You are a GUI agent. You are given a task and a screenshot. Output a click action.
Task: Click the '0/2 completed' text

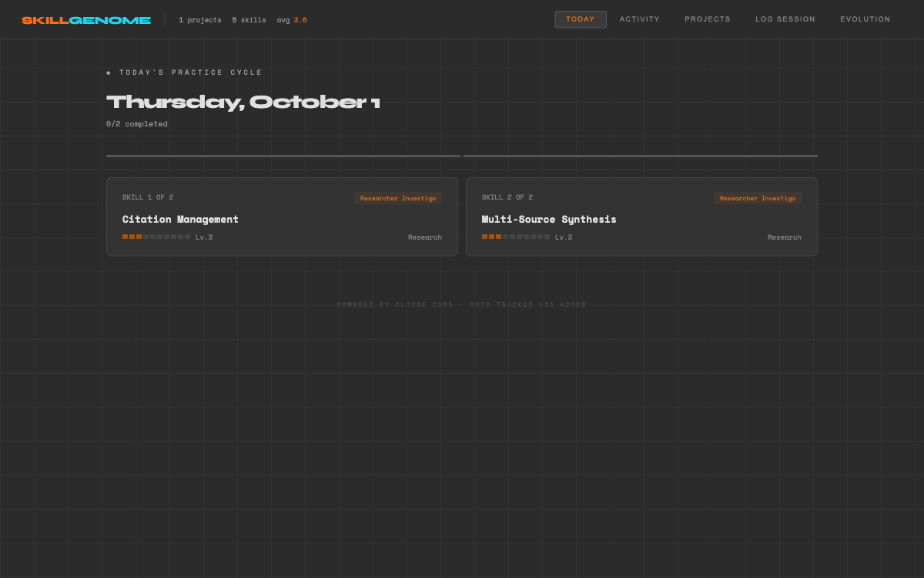(x=137, y=124)
